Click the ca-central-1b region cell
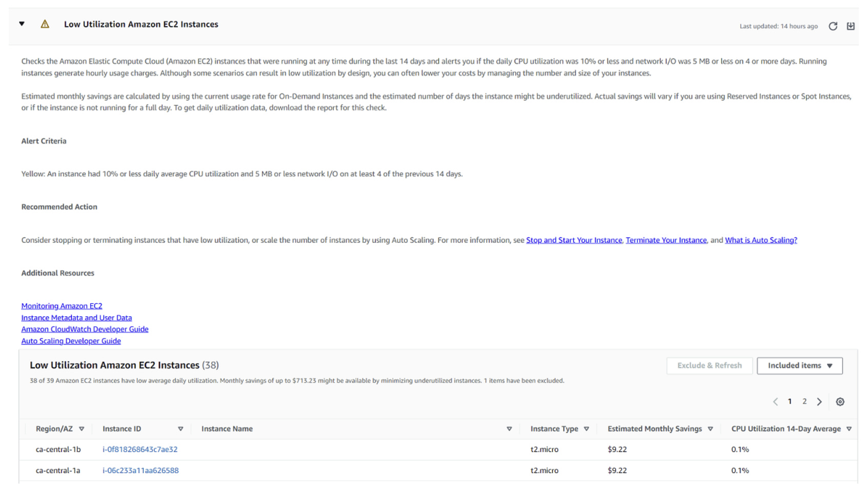 (x=58, y=449)
